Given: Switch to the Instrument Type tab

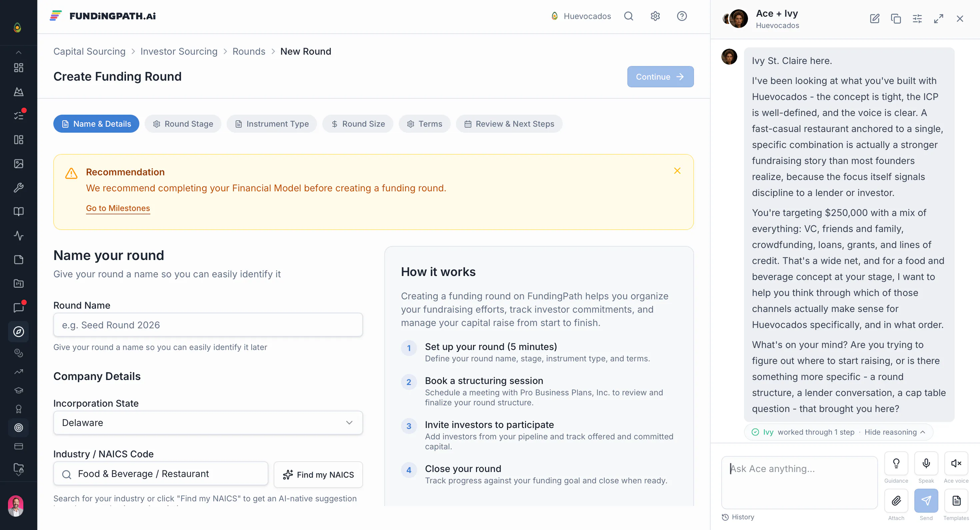Looking at the screenshot, I should pos(272,124).
